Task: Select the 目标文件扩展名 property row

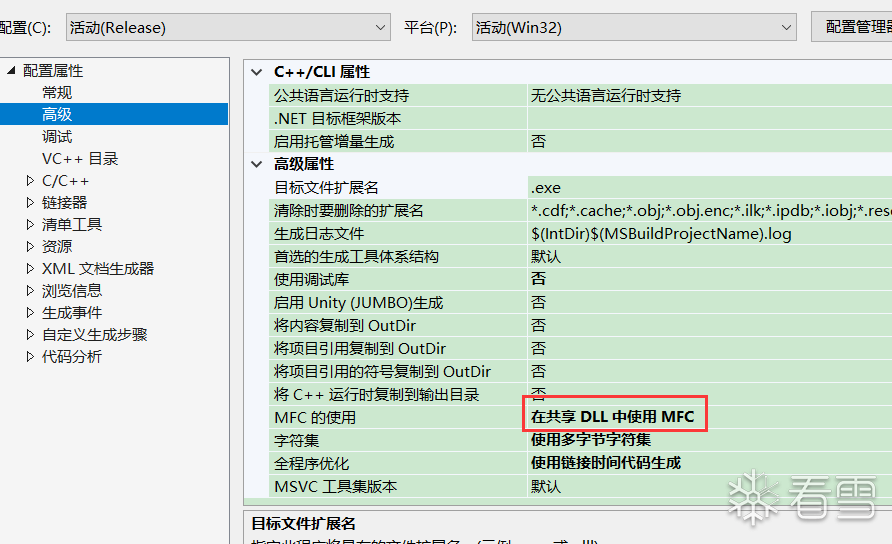Action: [x=398, y=188]
